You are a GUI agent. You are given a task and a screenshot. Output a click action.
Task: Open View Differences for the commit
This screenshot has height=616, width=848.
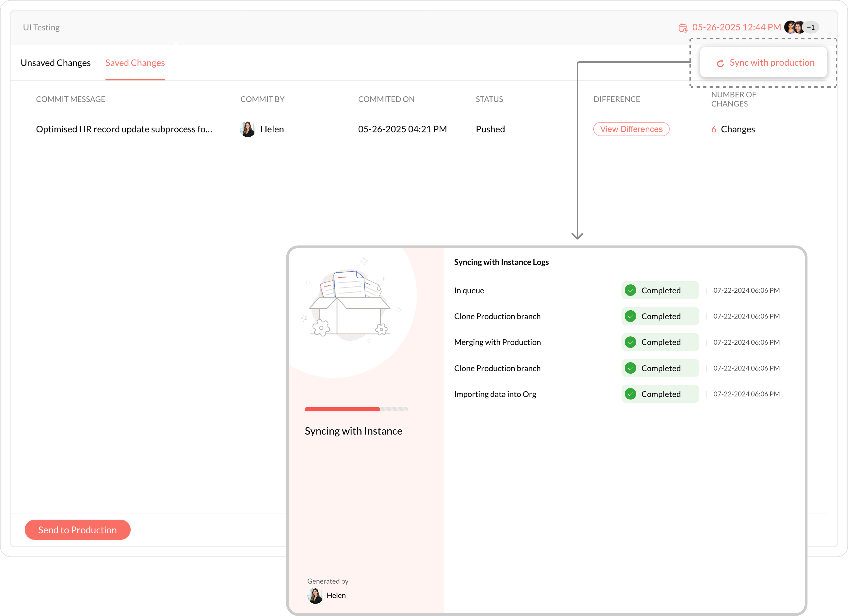(631, 129)
